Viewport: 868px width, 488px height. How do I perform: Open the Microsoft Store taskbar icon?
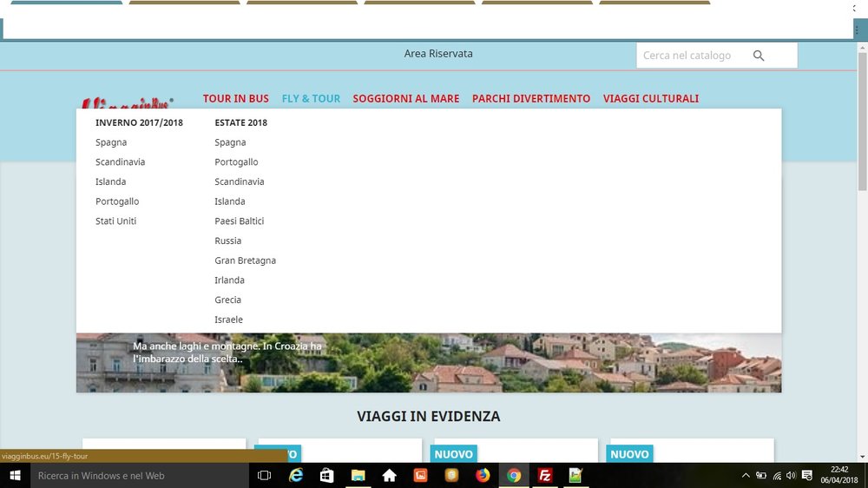pyautogui.click(x=326, y=475)
